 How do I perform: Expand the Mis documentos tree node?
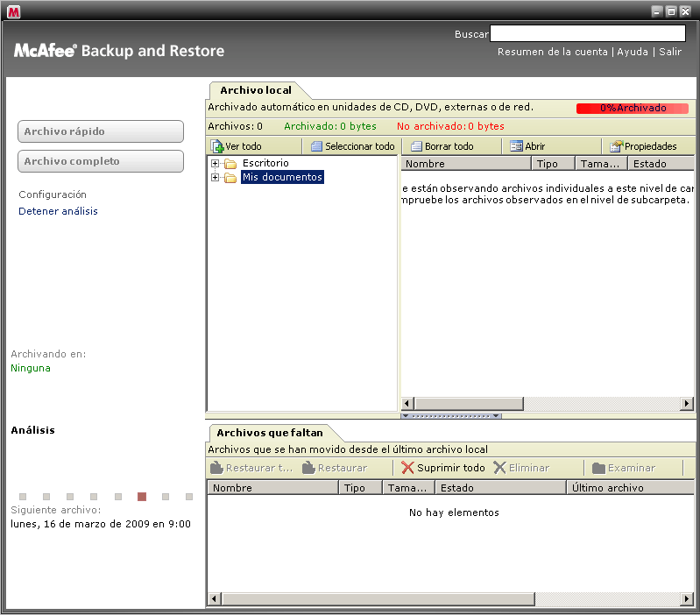216,178
